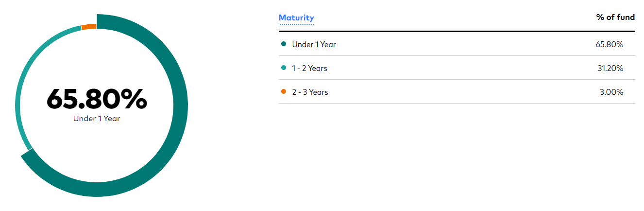The width and height of the screenshot is (644, 211).
Task: Click the divider line below the 2 - 3 Years row
Action: 457,104
